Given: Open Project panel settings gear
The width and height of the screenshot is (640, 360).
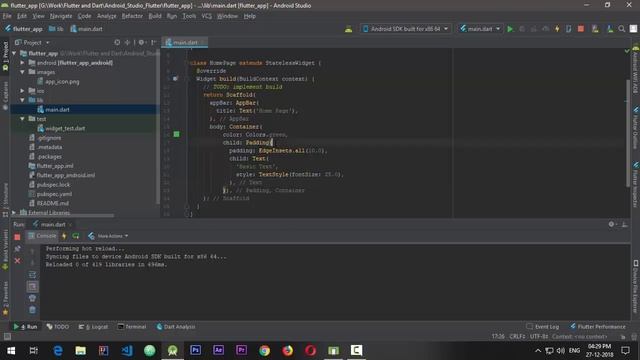Looking at the screenshot, I should tap(142, 42).
